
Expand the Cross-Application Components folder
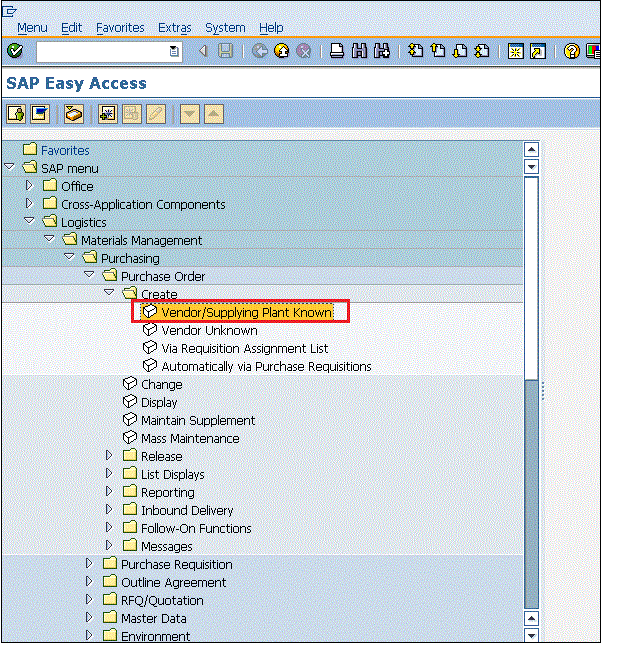29,203
